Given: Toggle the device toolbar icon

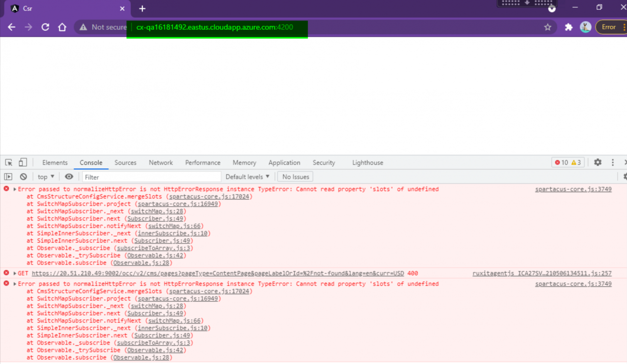Looking at the screenshot, I should click(x=23, y=162).
